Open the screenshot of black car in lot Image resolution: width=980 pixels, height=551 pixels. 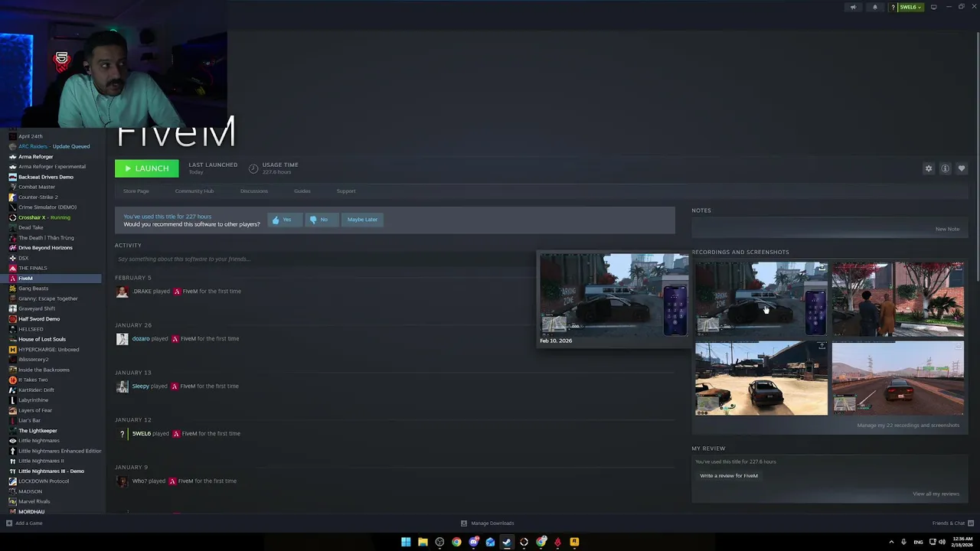[x=761, y=379]
